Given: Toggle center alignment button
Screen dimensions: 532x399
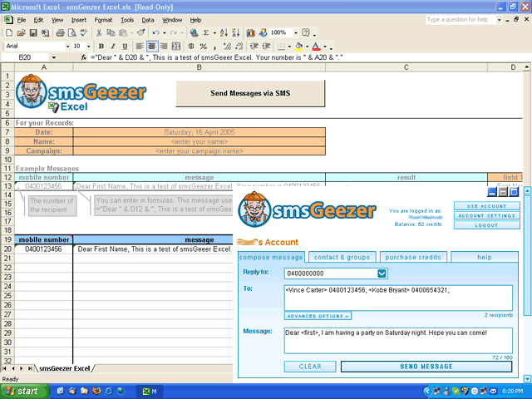Looking at the screenshot, I should (151, 47).
